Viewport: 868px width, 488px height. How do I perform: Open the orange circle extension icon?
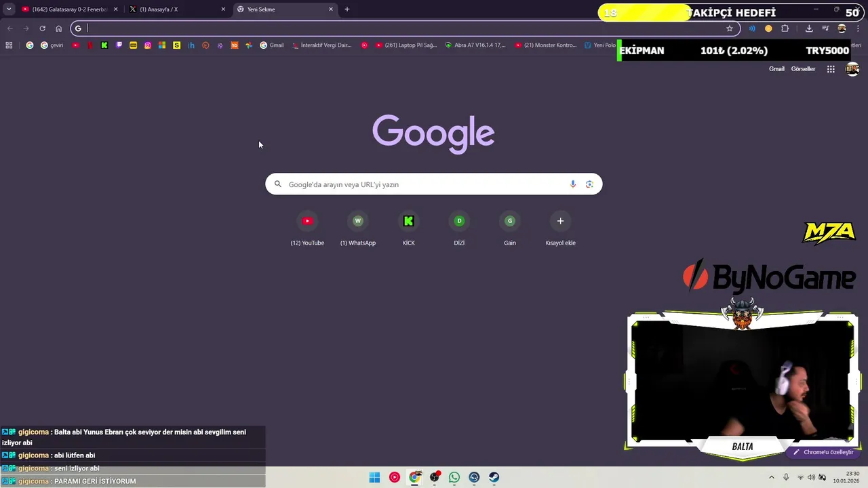pyautogui.click(x=768, y=28)
